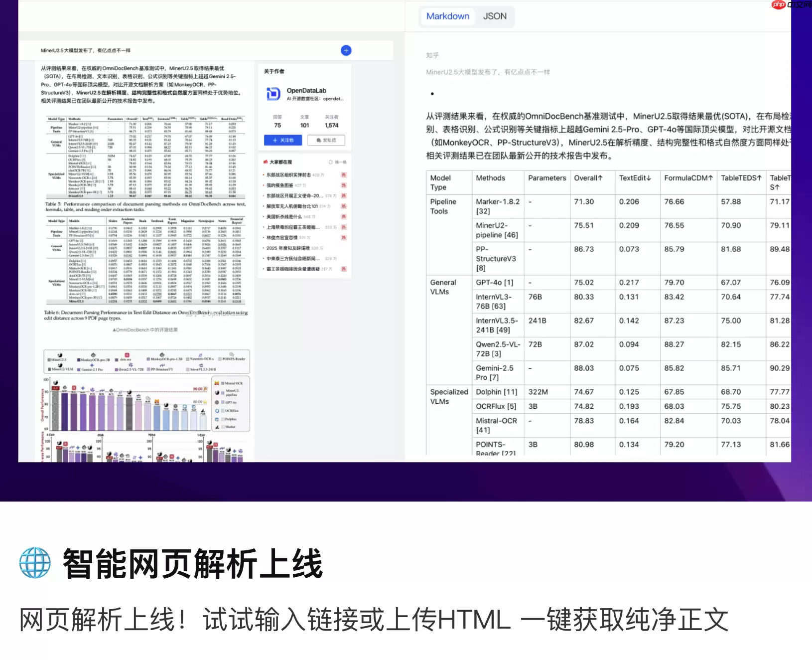Click the 文章 count 101

[x=304, y=126]
